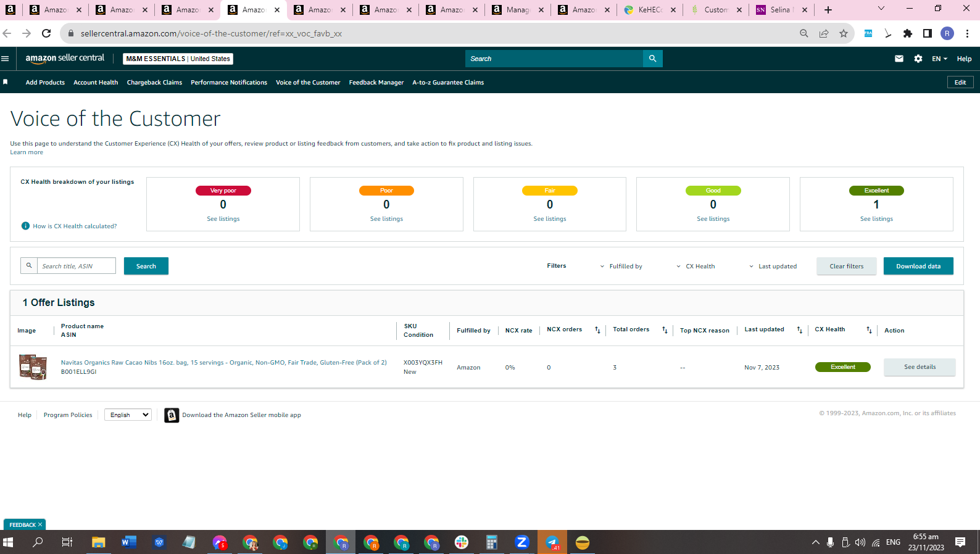Open Chargeback Claims
This screenshot has width=980, height=554.
click(154, 83)
